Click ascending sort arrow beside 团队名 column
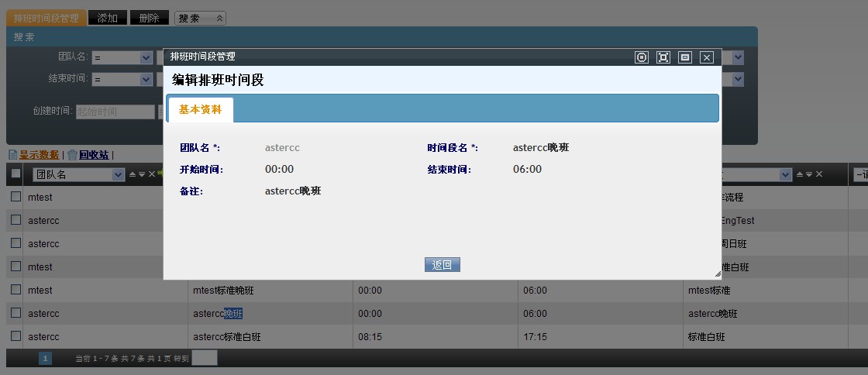The height and width of the screenshot is (375, 868). click(x=132, y=174)
